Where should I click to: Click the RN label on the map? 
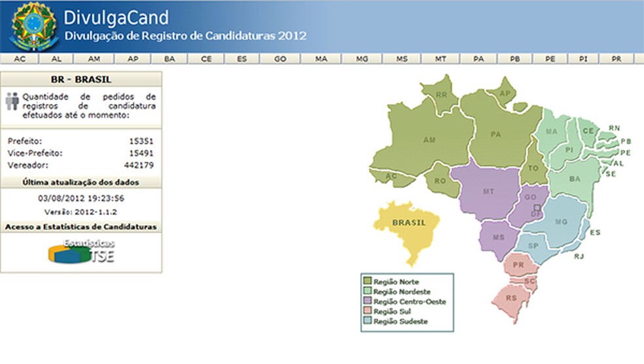click(614, 128)
